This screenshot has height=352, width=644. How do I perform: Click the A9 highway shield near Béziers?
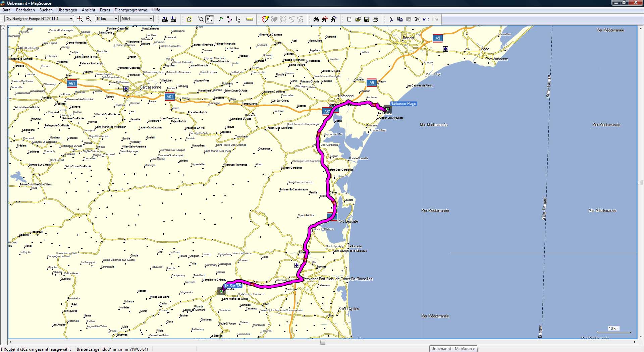[x=438, y=38]
